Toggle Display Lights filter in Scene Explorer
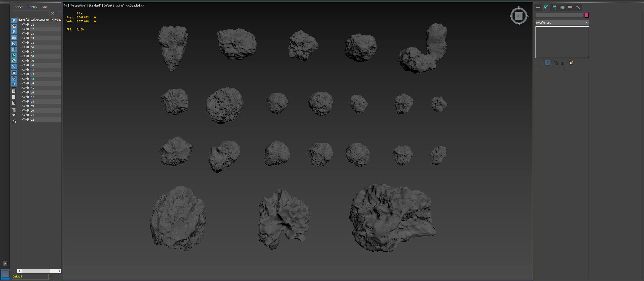Viewport: 644px width, 281px height. point(14,32)
